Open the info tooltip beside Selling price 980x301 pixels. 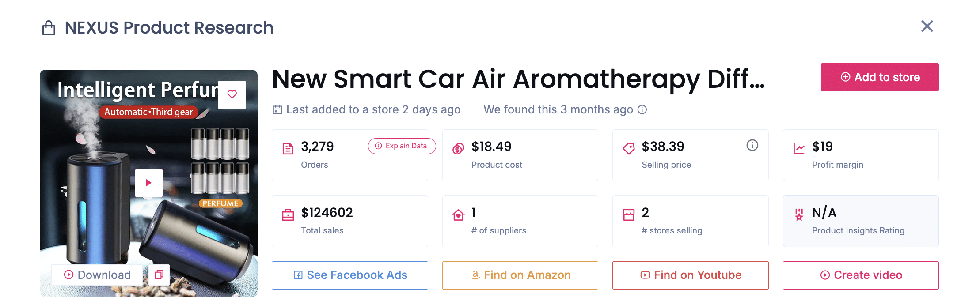tap(752, 145)
